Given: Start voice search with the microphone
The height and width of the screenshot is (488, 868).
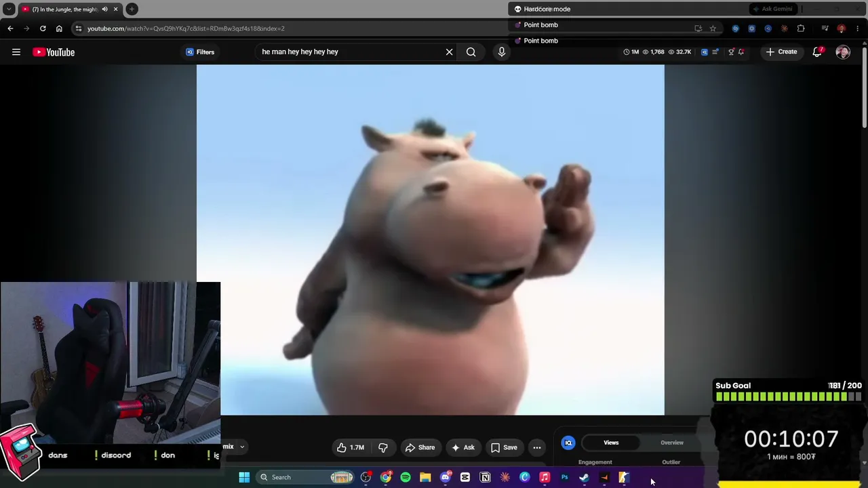Looking at the screenshot, I should [501, 52].
